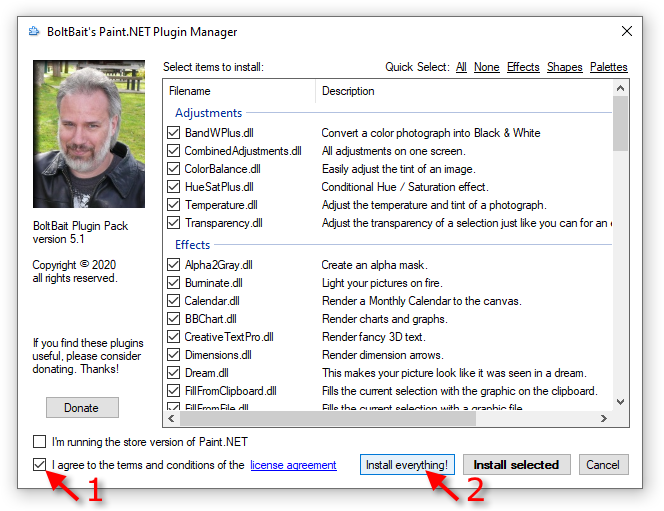The width and height of the screenshot is (664, 511).
Task: Click the Install everything! button
Action: coord(407,465)
